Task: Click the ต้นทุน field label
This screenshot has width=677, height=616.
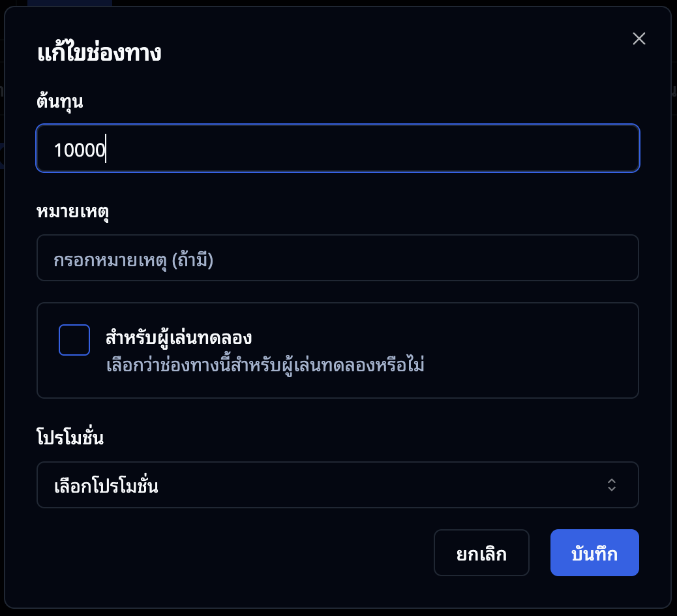Action: click(58, 101)
